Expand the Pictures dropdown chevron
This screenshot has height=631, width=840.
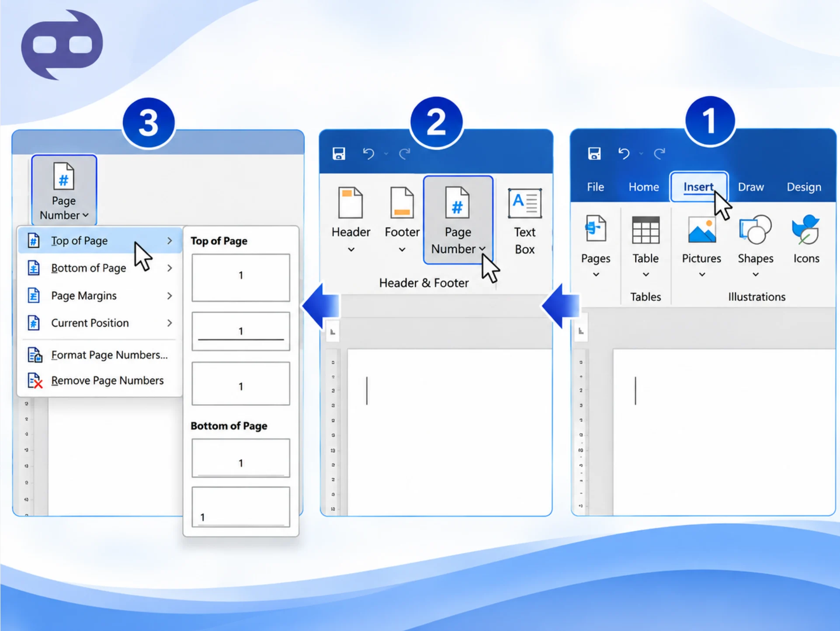coord(702,275)
